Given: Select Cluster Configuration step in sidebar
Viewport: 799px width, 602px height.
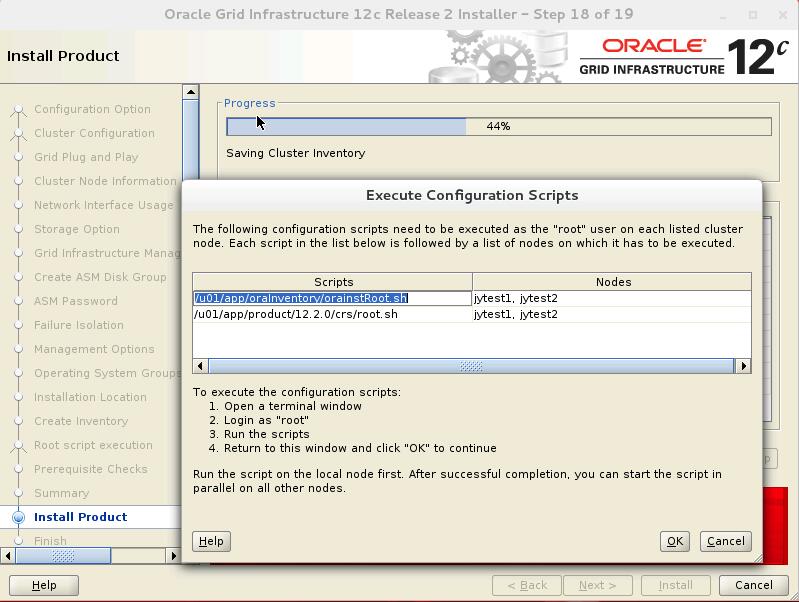Looking at the screenshot, I should pyautogui.click(x=94, y=133).
